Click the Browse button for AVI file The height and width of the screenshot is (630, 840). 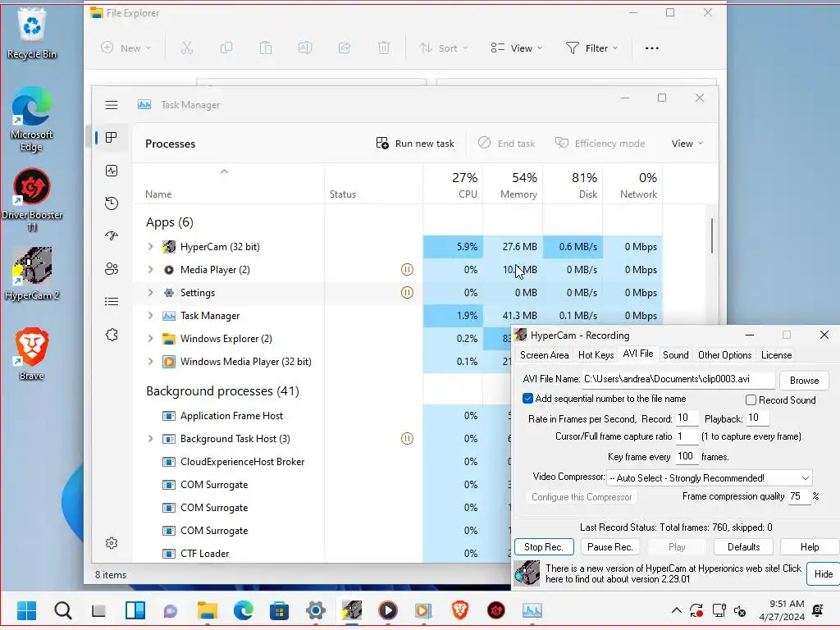click(804, 381)
